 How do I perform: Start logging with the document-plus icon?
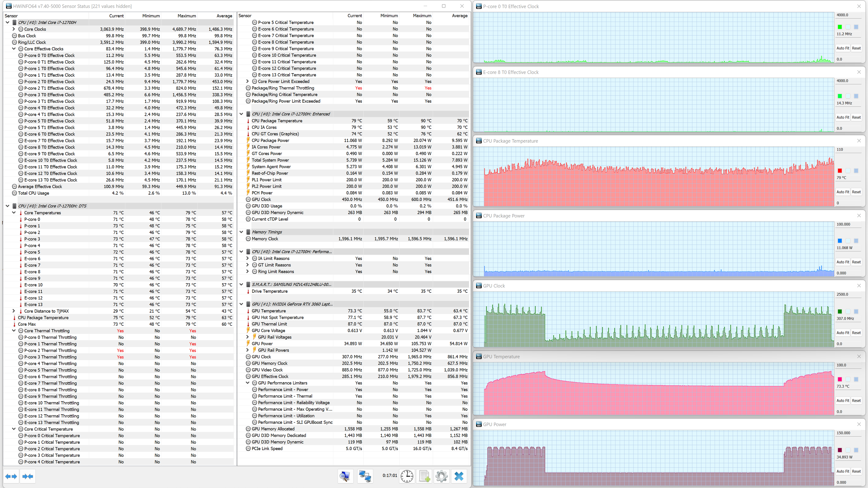coord(424,476)
